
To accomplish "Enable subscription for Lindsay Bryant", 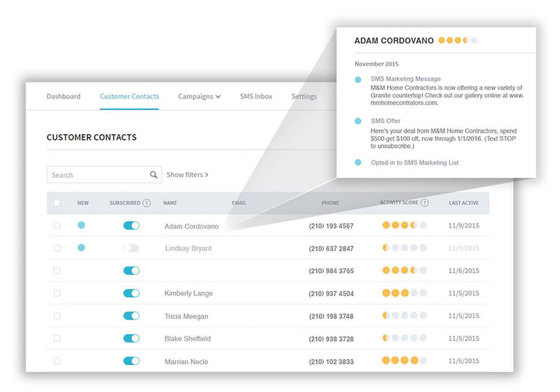I will click(x=131, y=248).
